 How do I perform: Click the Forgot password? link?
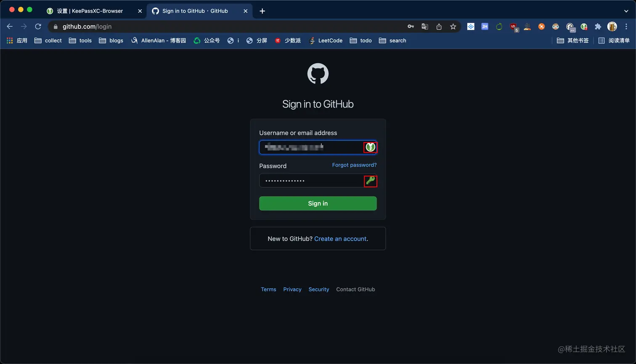pos(354,165)
